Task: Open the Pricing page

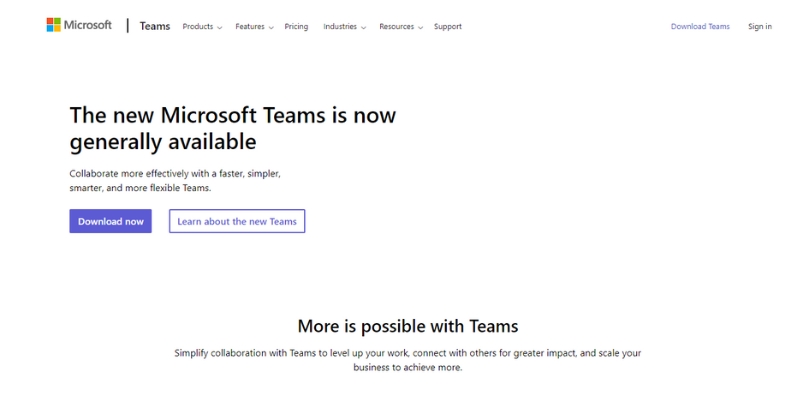Action: 296,27
